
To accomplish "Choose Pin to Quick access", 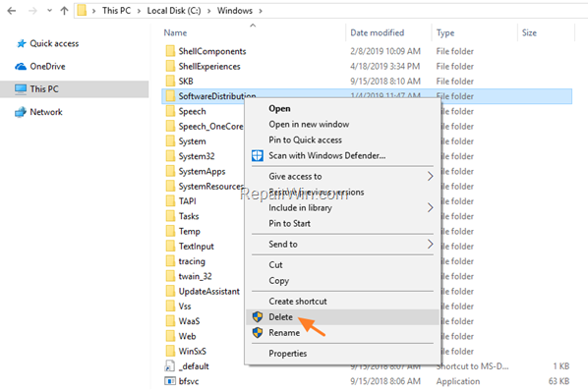I will pos(342,140).
